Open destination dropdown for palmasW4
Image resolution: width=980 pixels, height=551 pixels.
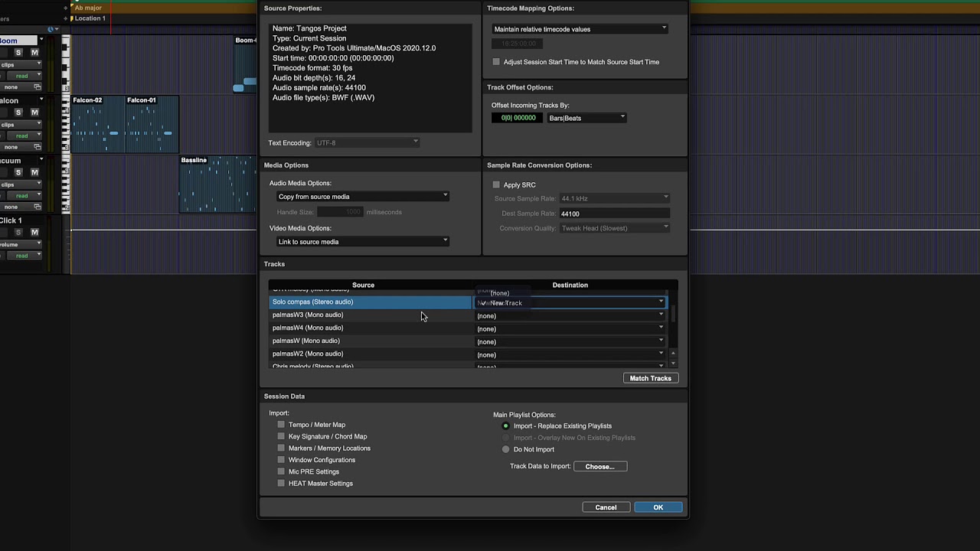tap(570, 328)
